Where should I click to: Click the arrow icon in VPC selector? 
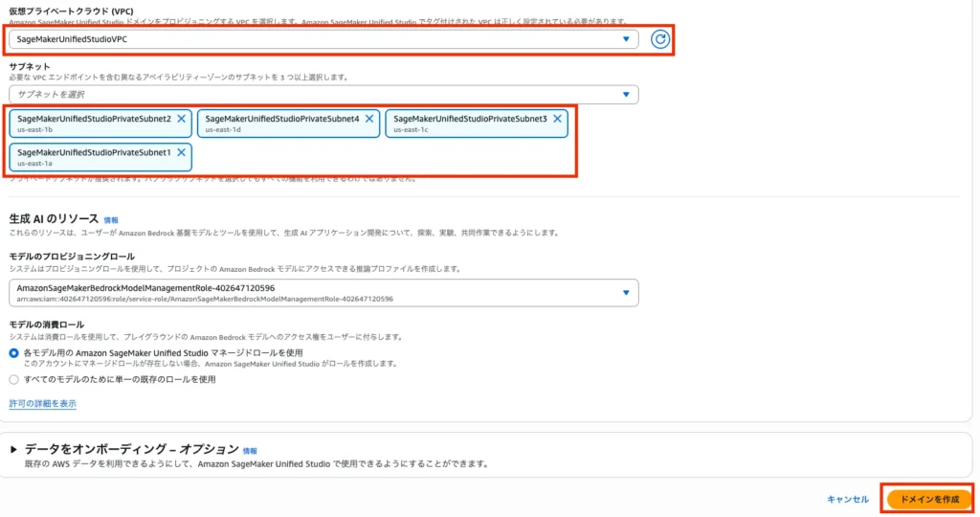coord(626,39)
